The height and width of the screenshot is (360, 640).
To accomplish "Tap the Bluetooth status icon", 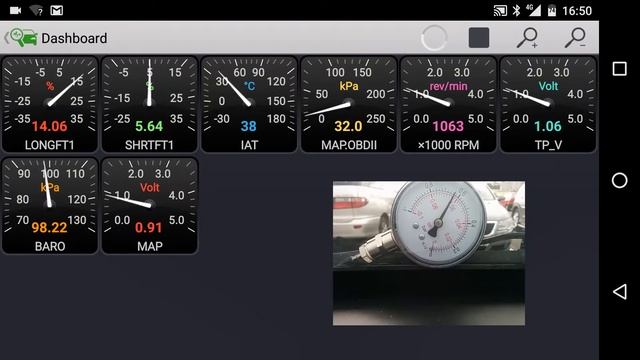I will tap(516, 11).
